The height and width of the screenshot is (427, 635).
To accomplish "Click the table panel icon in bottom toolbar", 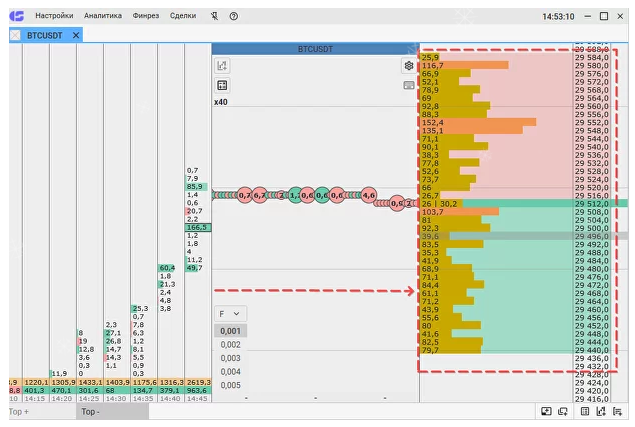I will pos(585,412).
